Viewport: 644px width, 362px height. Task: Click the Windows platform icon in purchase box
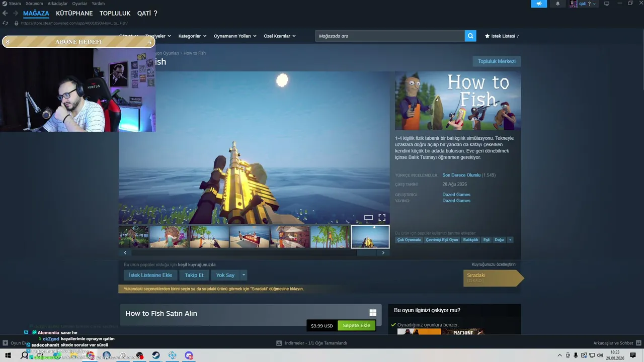coord(373,313)
